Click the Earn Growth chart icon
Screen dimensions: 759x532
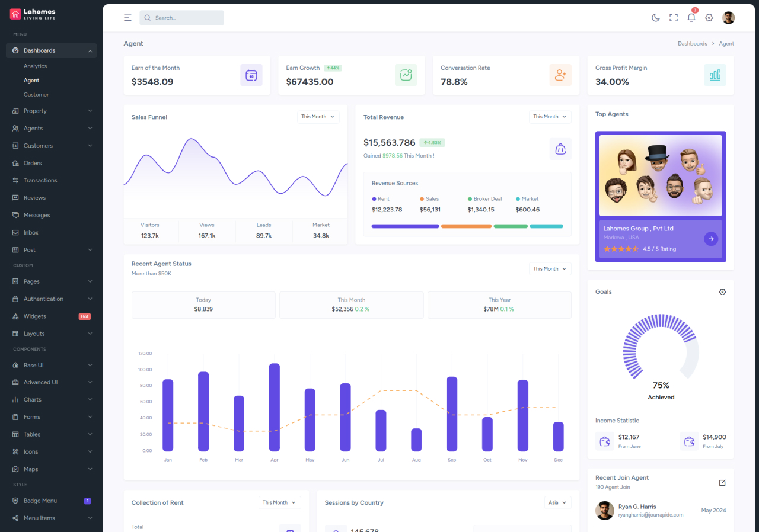(406, 75)
